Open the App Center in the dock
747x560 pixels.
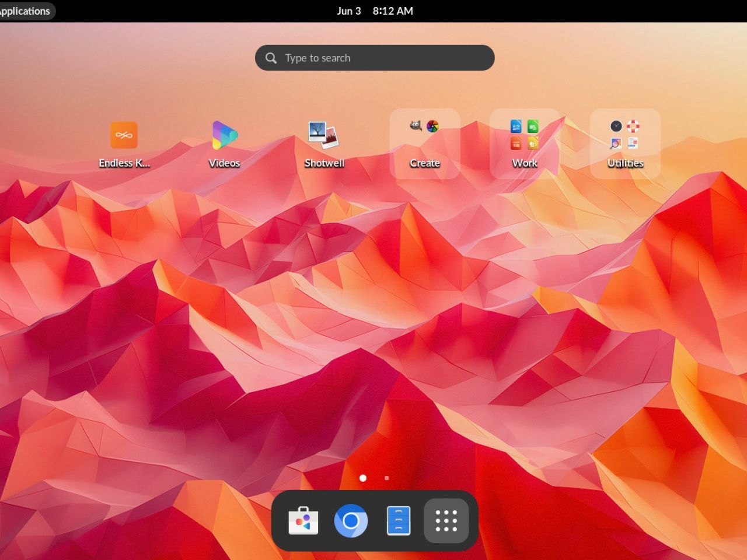(x=303, y=520)
